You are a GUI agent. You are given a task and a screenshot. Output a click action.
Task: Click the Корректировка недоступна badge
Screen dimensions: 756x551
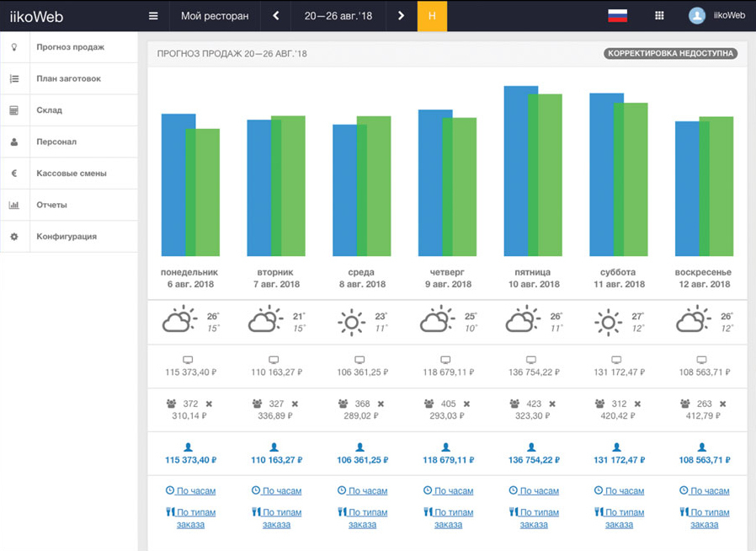671,53
